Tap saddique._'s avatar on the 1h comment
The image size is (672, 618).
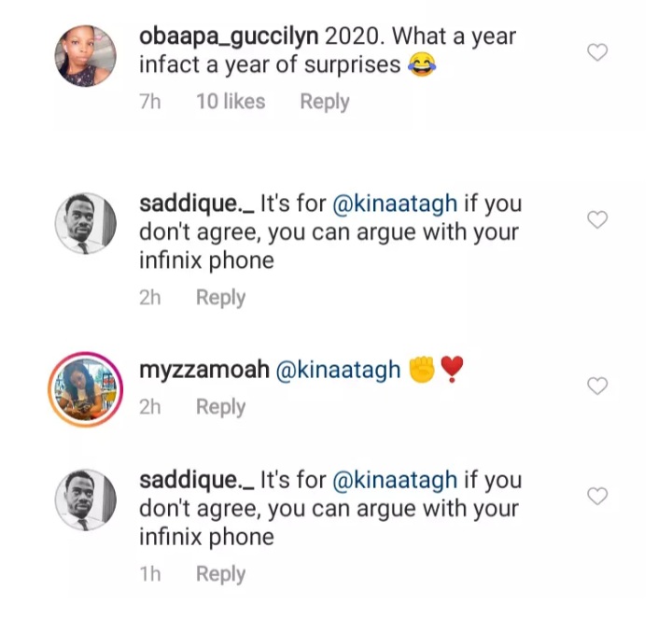(88, 499)
